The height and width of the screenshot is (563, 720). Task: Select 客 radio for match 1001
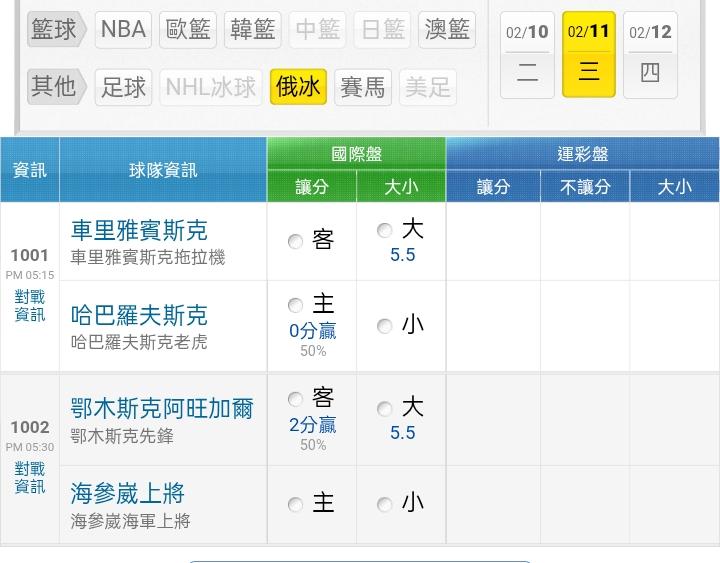(x=295, y=241)
